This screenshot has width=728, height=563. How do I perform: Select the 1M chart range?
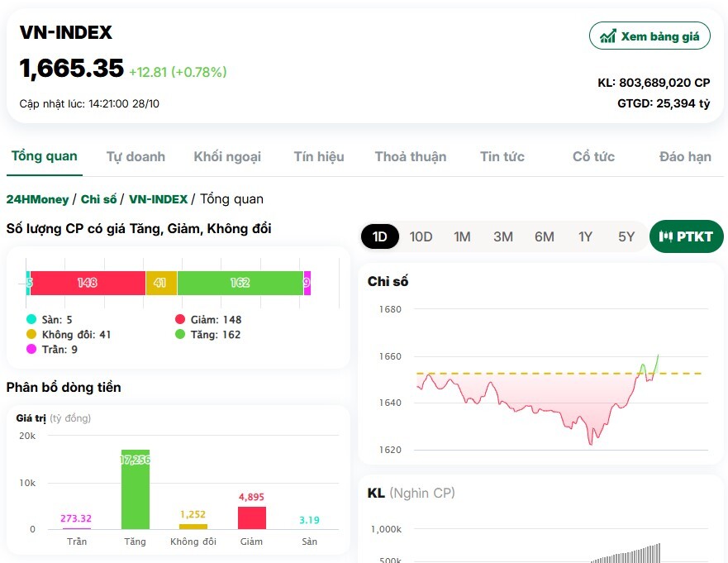point(462,236)
